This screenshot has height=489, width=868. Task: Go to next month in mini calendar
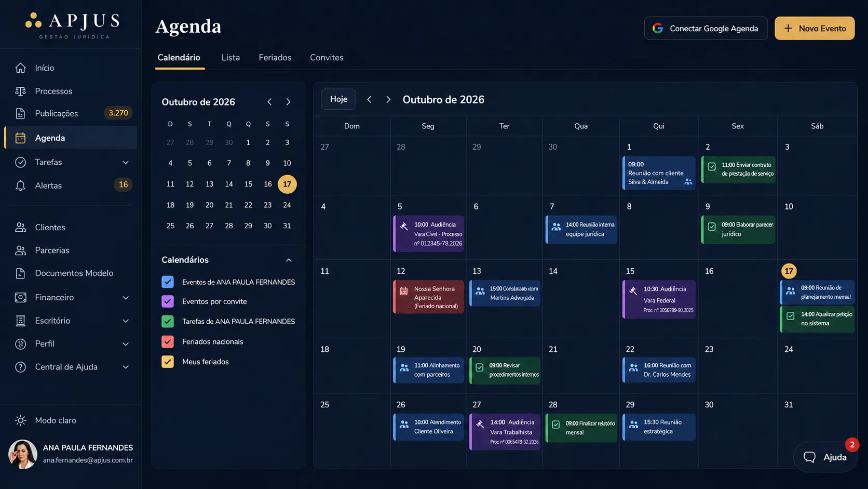[x=288, y=102]
